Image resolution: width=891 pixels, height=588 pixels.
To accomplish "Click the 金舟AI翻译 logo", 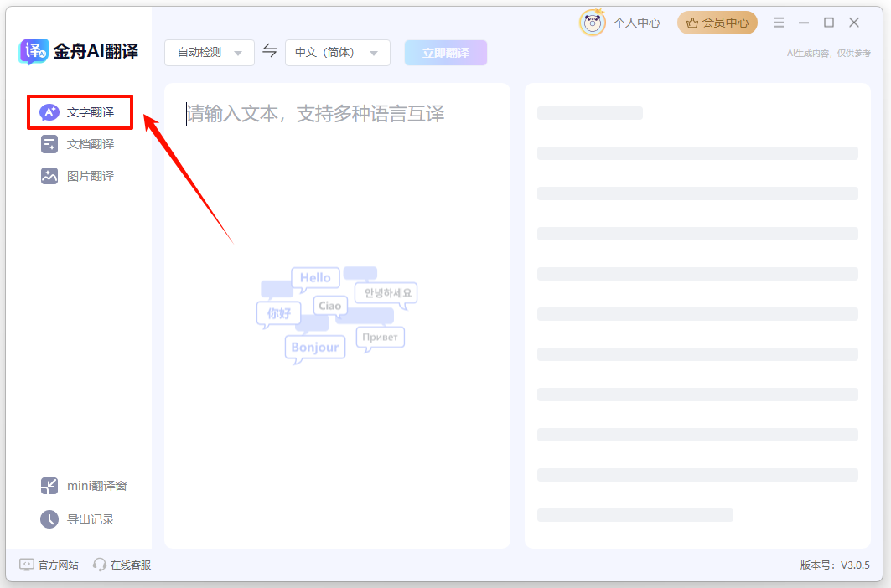I will click(x=78, y=51).
